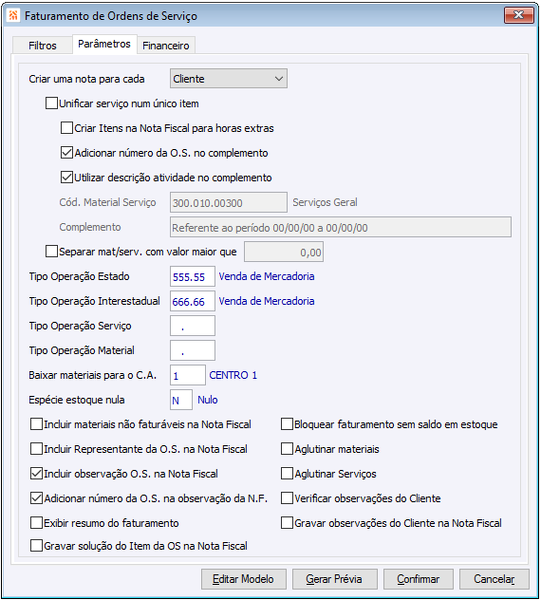Click the Espécie estoque nula field

[181, 400]
